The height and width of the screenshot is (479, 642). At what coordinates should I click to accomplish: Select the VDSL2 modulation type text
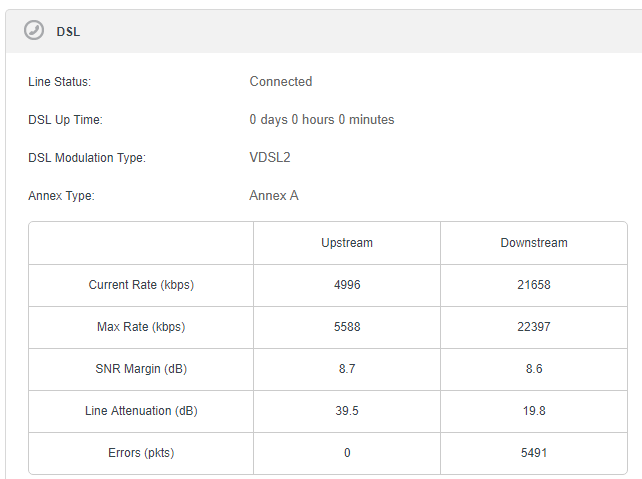[270, 158]
